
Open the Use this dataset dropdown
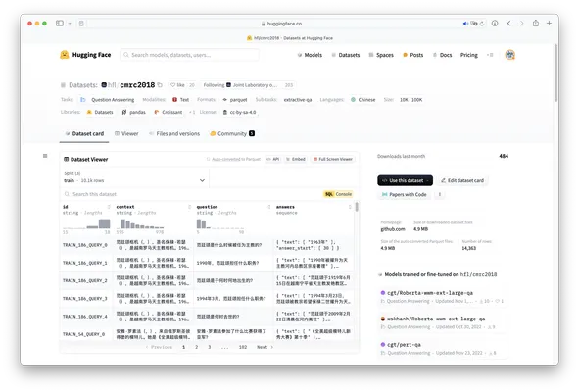click(x=405, y=180)
